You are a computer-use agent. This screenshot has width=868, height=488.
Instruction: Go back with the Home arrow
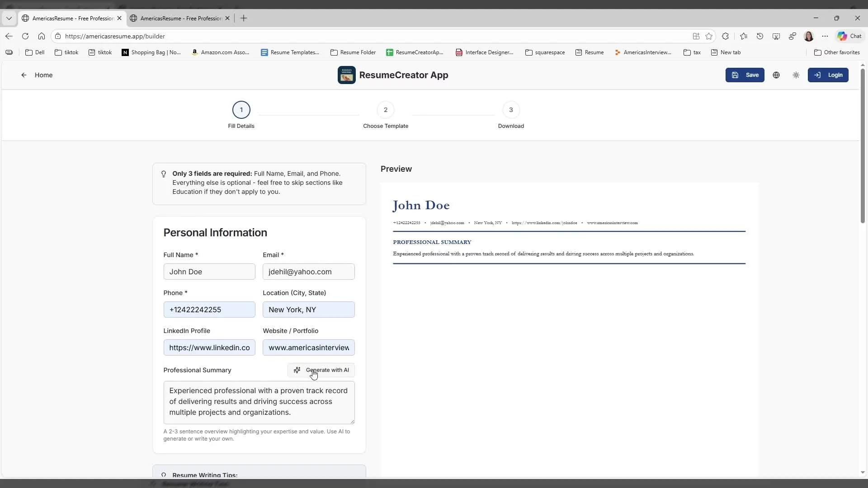click(24, 75)
